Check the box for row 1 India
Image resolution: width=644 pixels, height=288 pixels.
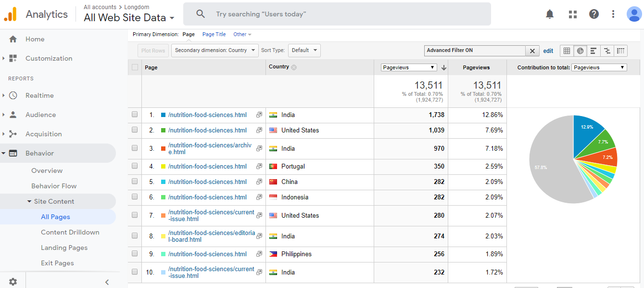(x=135, y=115)
